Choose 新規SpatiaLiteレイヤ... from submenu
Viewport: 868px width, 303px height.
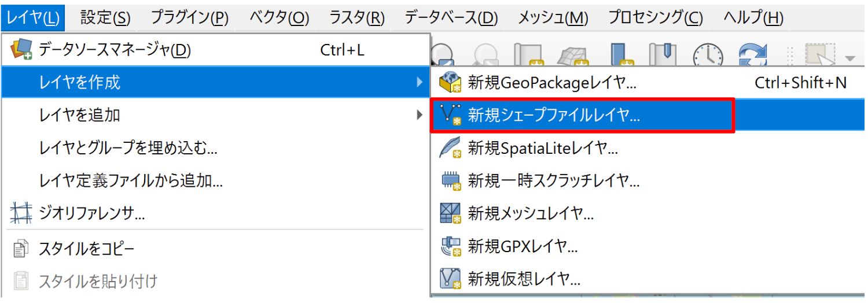[648, 148]
